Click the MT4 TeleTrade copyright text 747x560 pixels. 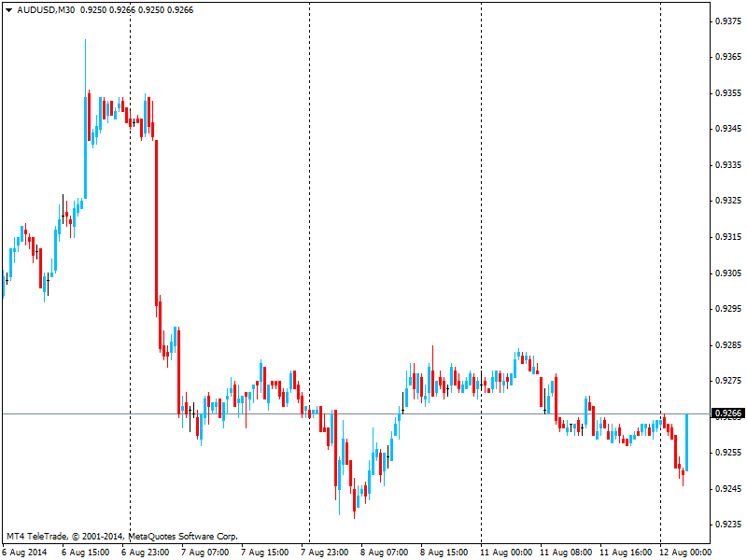point(121,537)
